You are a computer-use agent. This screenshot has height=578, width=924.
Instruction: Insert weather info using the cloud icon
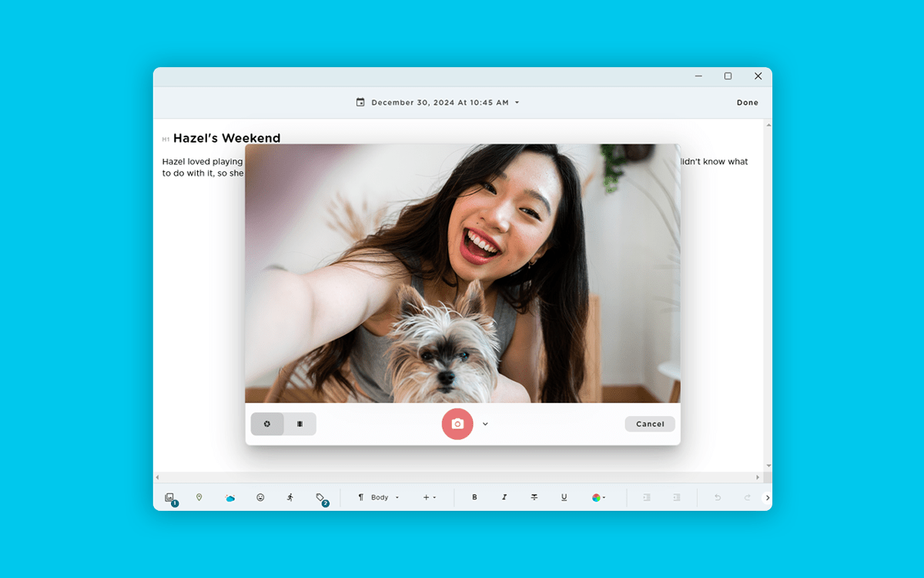[x=230, y=497]
